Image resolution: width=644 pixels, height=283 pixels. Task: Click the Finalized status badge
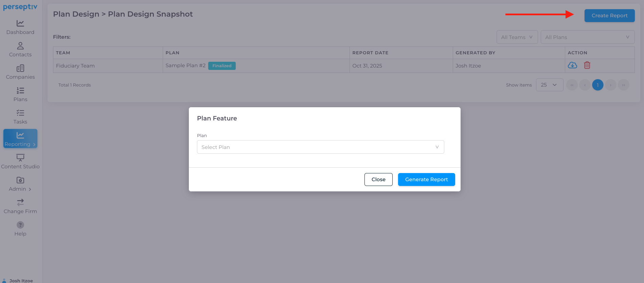coord(222,66)
